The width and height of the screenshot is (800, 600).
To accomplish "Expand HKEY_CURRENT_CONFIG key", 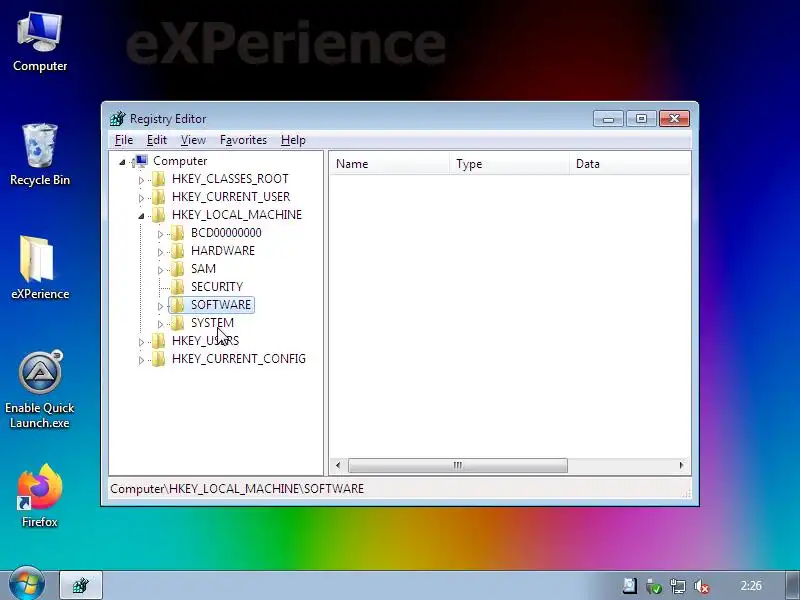I will (141, 360).
